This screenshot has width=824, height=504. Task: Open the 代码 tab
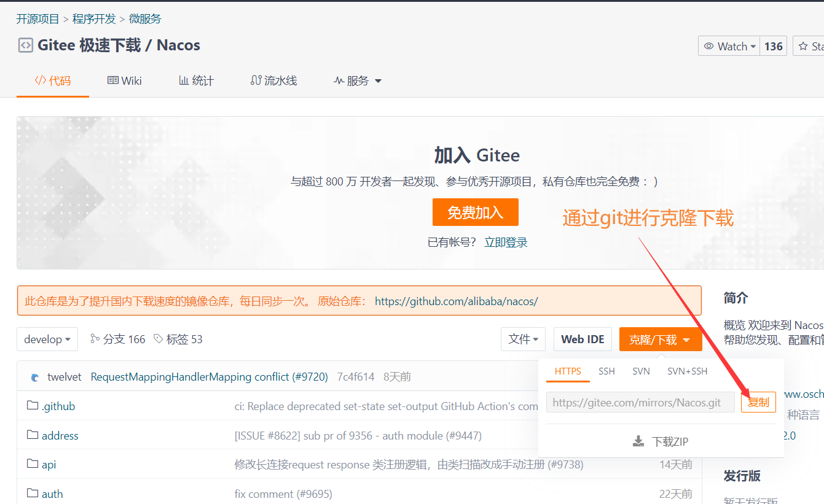click(x=53, y=81)
